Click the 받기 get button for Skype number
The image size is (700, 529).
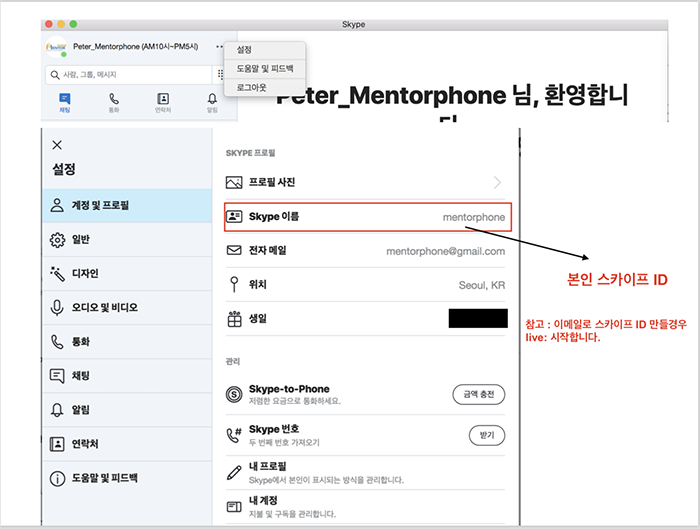(x=487, y=435)
